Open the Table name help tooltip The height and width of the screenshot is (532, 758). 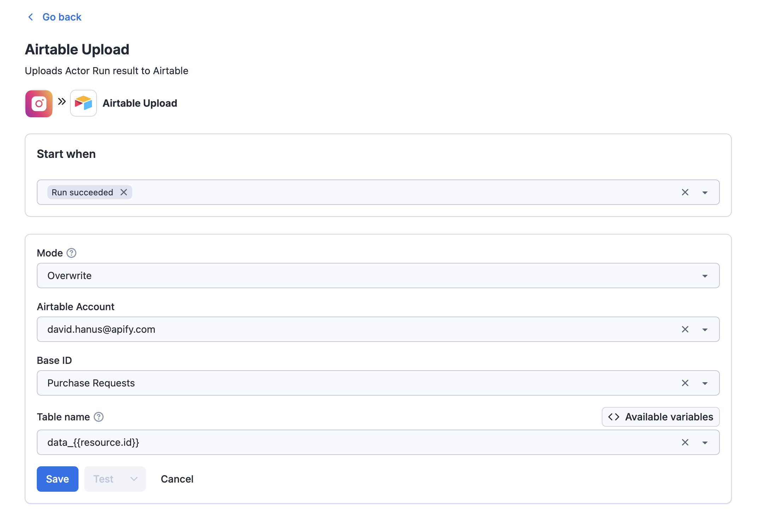98,417
